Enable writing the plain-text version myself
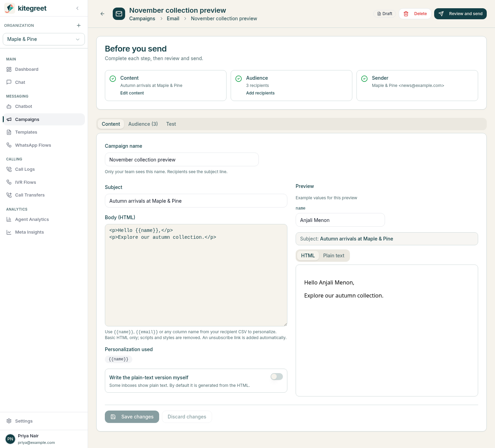The width and height of the screenshot is (495, 448). click(x=277, y=377)
